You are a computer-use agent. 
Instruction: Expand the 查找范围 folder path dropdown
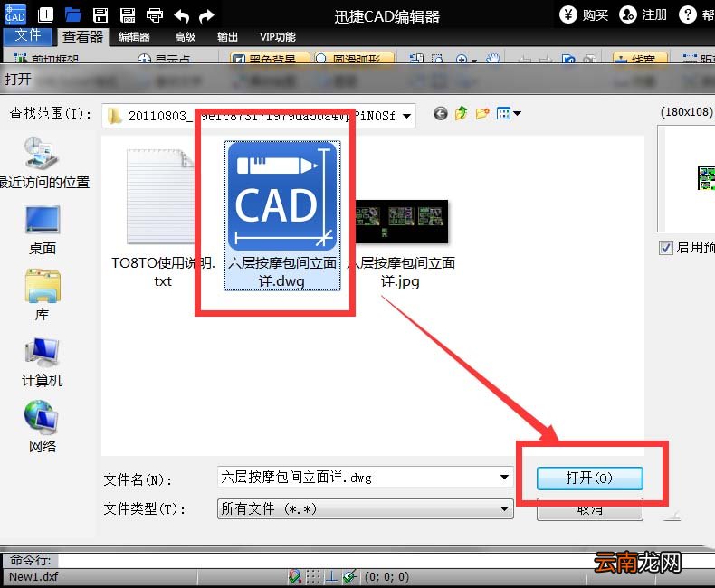pos(406,116)
